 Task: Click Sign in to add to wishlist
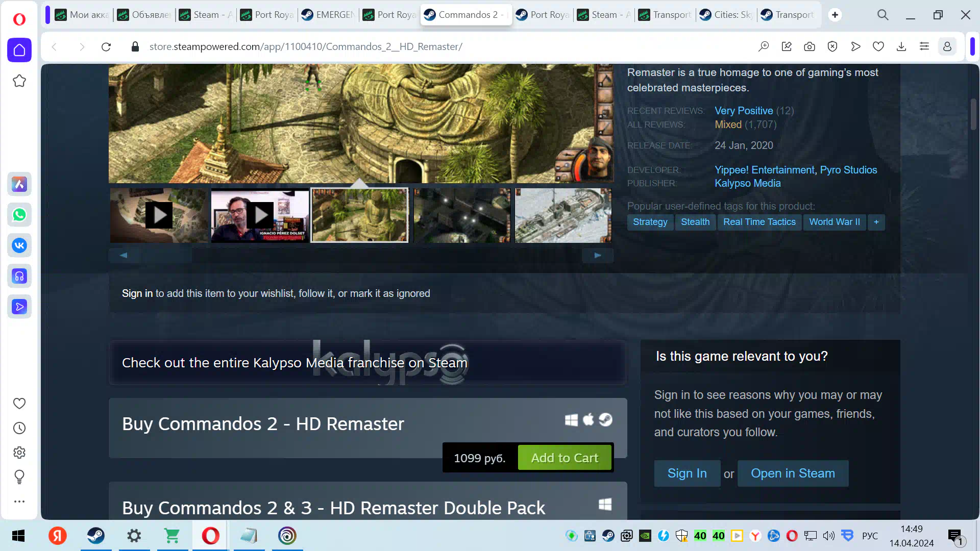coord(137,293)
